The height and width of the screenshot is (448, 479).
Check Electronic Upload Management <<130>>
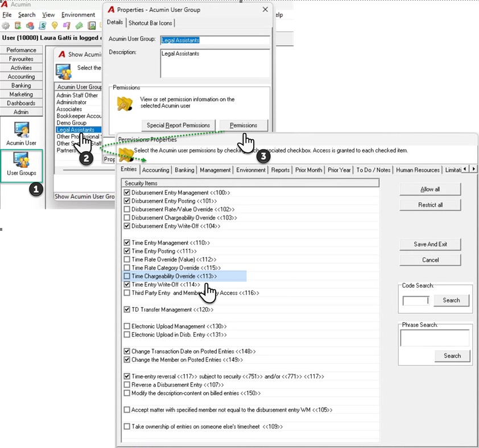click(x=127, y=326)
